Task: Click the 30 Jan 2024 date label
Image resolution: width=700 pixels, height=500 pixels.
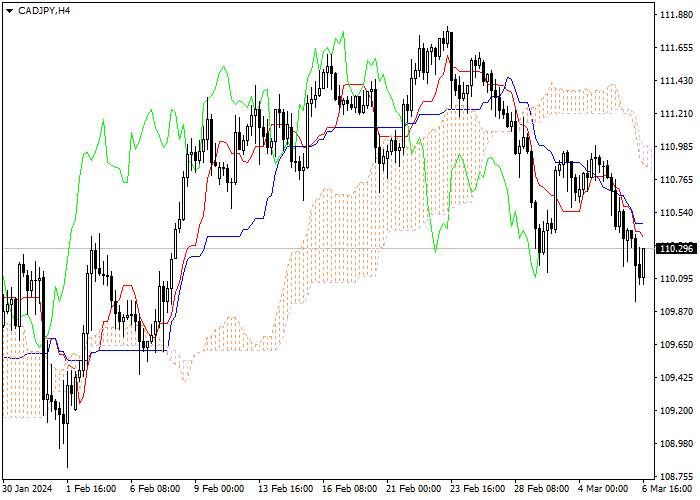Action: click(27, 489)
